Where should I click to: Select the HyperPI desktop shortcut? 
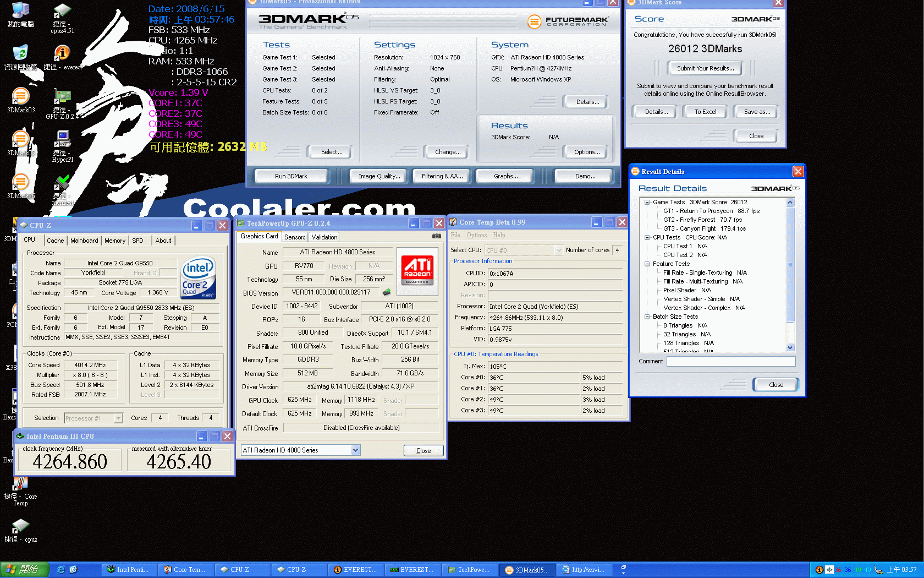(63, 147)
